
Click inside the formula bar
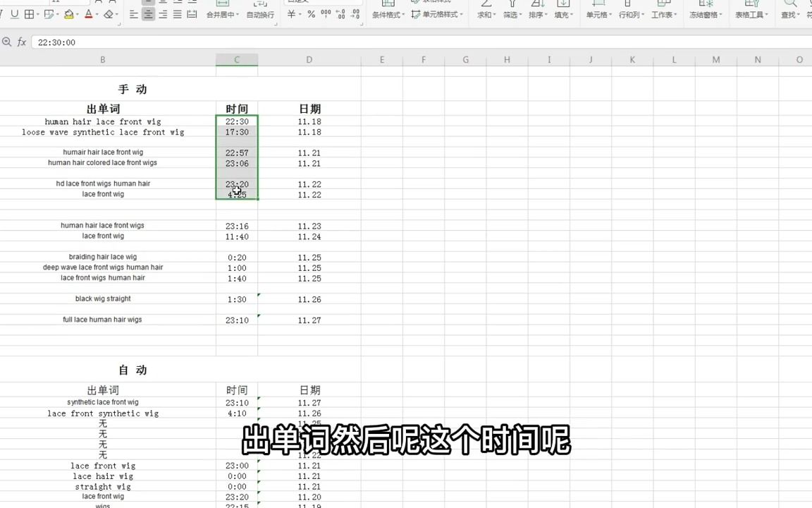pyautogui.click(x=211, y=42)
